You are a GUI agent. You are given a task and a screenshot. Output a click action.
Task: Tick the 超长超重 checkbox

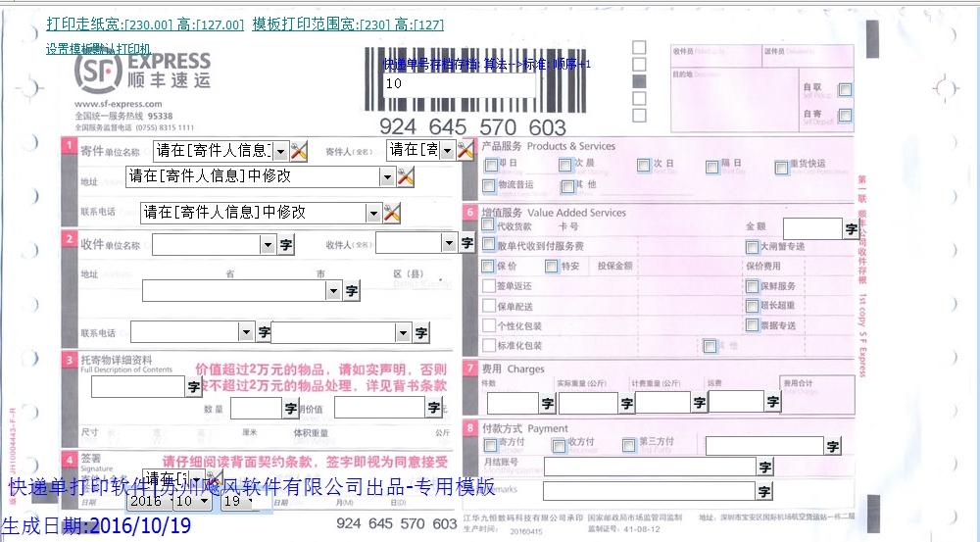coord(753,306)
